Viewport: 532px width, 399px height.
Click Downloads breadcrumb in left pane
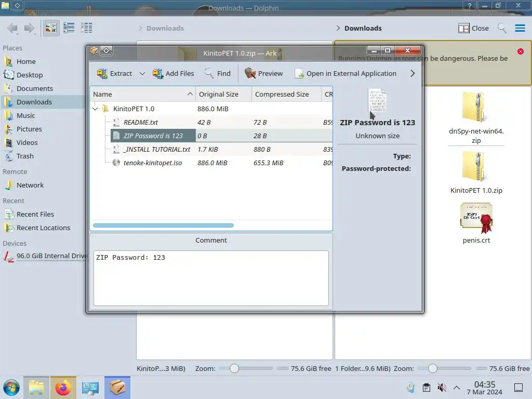point(165,28)
